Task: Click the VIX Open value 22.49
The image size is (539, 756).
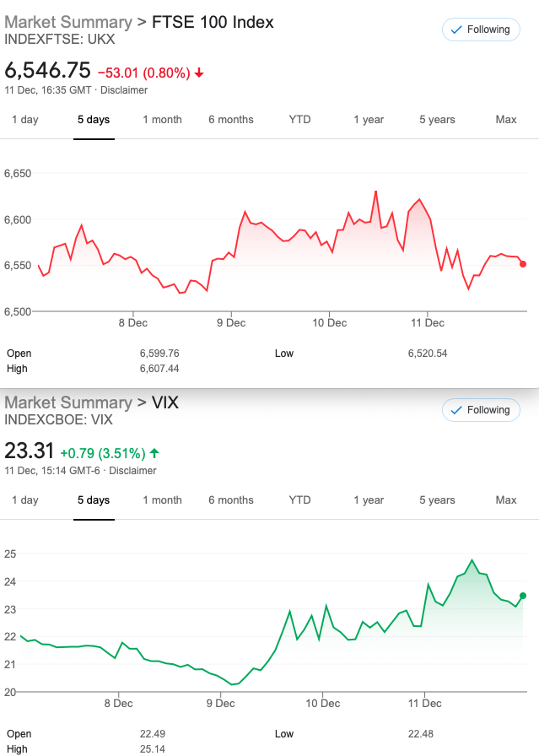Action: [153, 734]
